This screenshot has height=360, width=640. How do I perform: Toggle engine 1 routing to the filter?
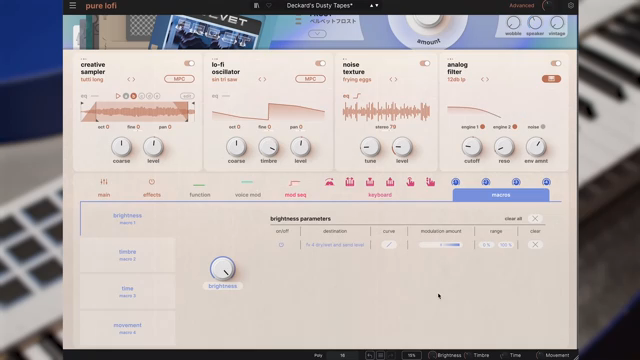pyautogui.click(x=482, y=127)
